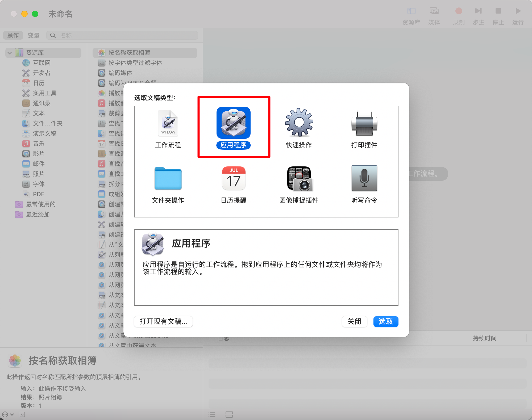This screenshot has width=532, height=420.
Task: Switch to the 变量 tab
Action: point(34,35)
